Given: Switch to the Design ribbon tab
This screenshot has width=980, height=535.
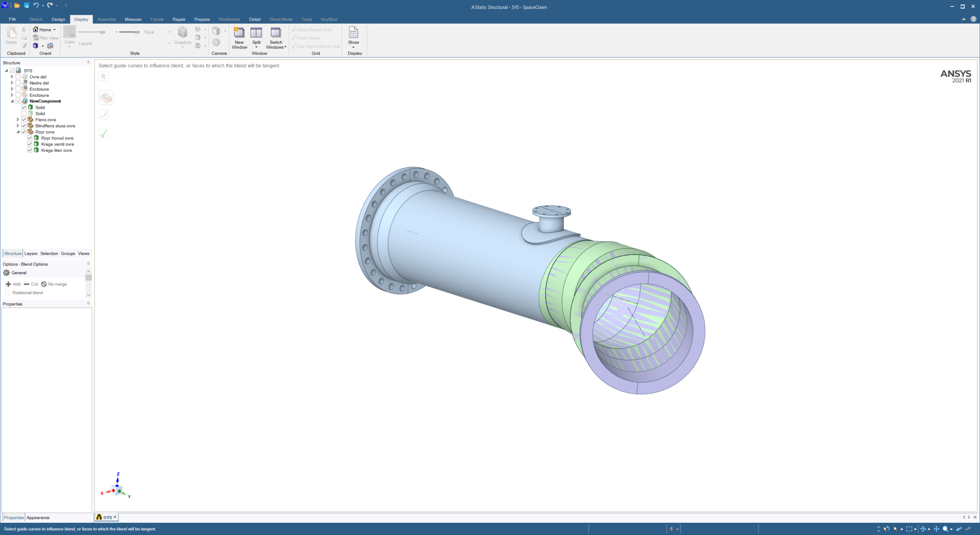Looking at the screenshot, I should point(58,19).
